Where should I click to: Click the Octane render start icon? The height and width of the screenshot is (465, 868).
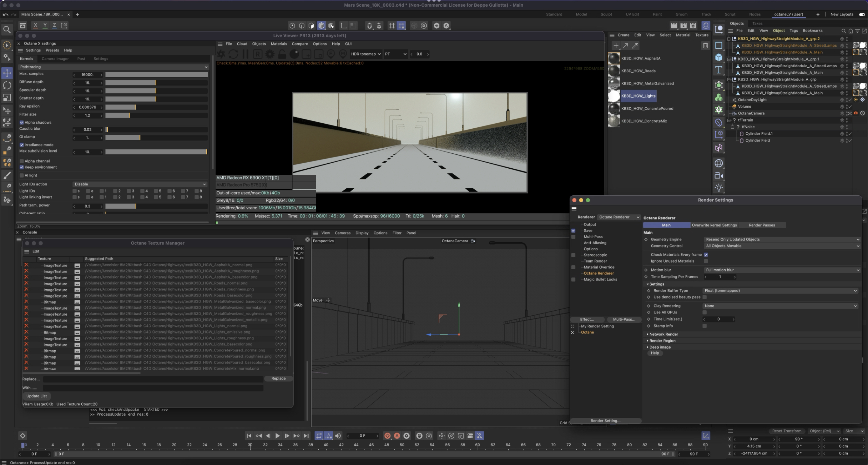pyautogui.click(x=221, y=54)
